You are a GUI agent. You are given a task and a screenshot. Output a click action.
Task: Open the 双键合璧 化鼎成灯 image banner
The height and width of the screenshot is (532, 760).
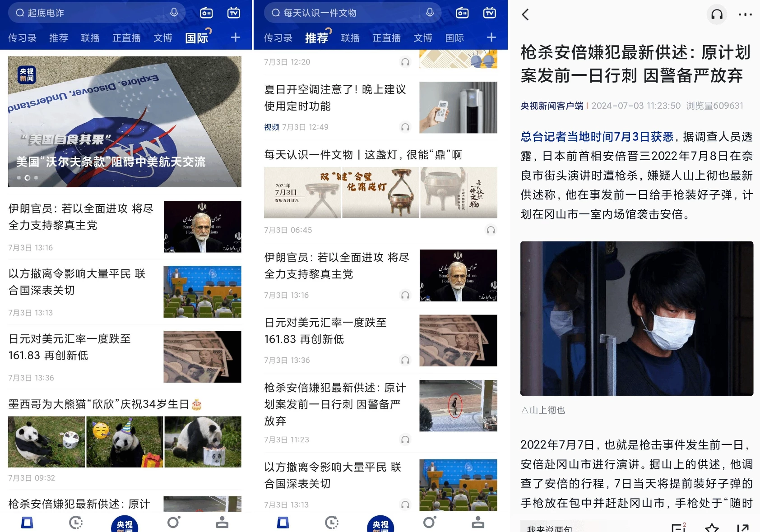tap(380, 193)
